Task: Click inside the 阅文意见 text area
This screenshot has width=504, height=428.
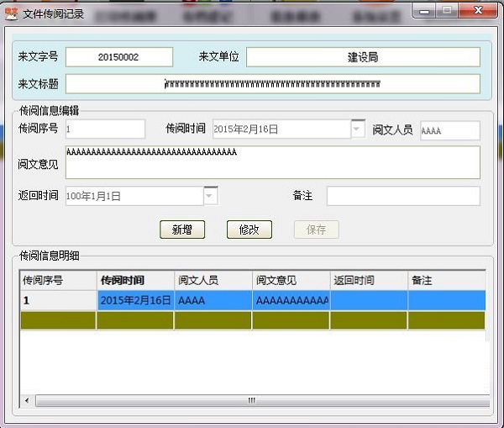Action: pos(272,162)
